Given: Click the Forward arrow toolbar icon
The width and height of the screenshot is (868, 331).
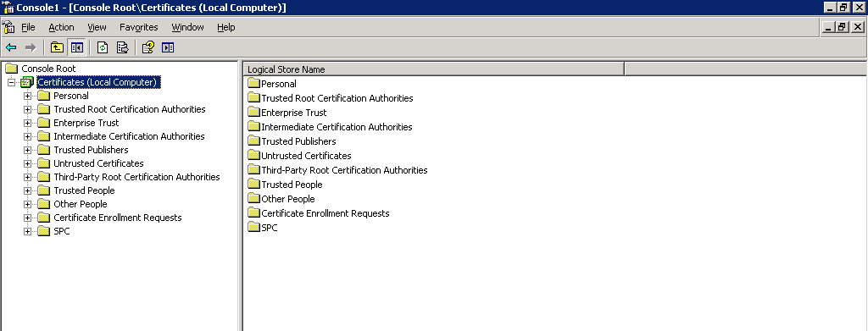Looking at the screenshot, I should [31, 47].
